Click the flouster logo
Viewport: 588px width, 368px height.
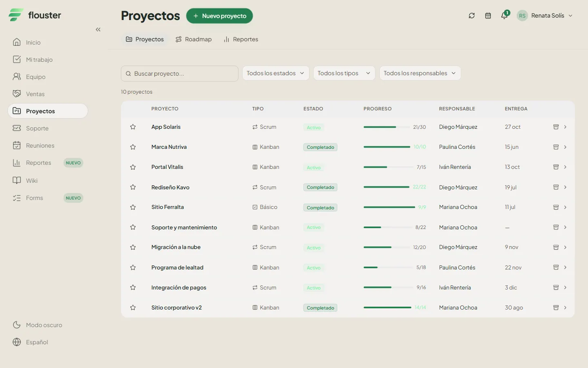point(35,15)
